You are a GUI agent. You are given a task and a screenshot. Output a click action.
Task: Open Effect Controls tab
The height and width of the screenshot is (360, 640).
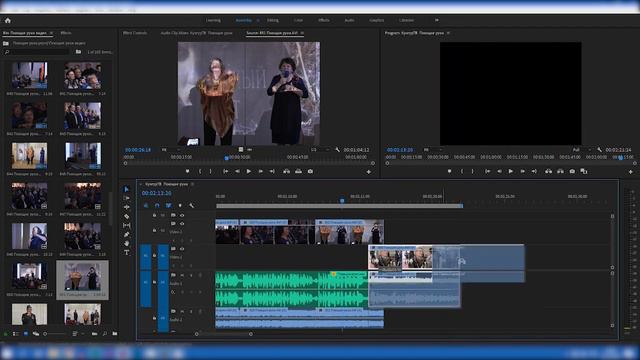135,33
